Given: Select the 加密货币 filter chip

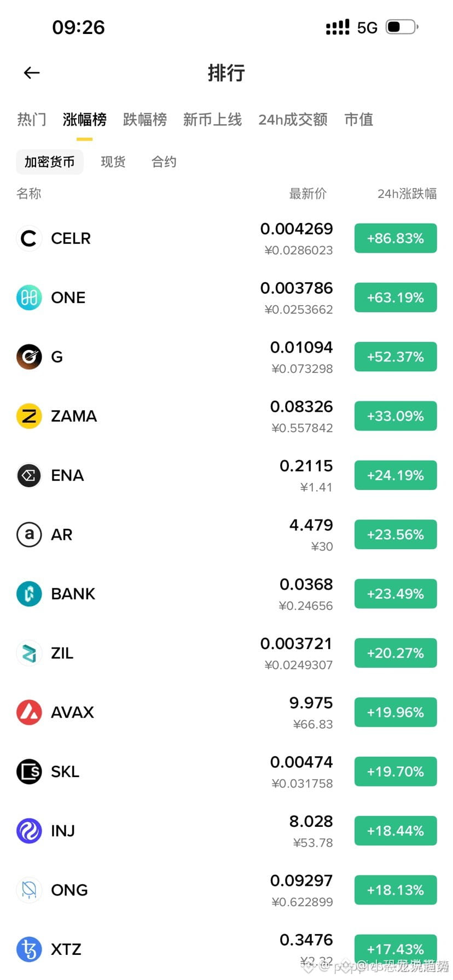Looking at the screenshot, I should [50, 162].
